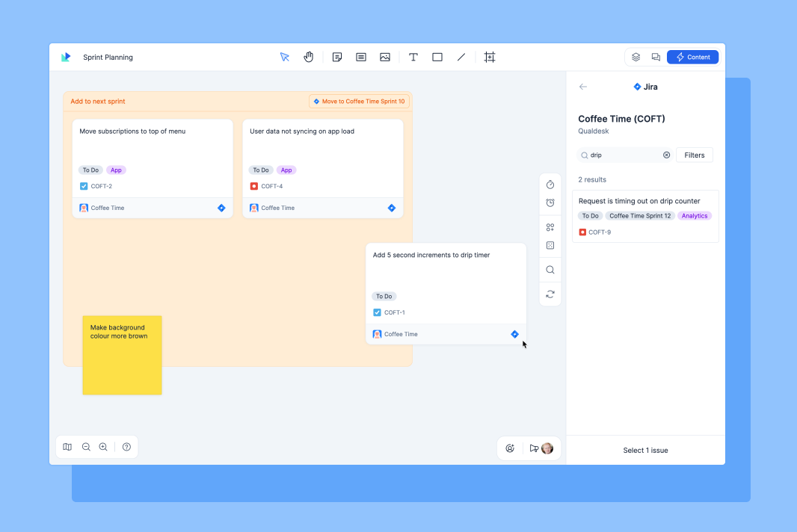The image size is (797, 532).
Task: Pick the Hand pan tool
Action: [x=308, y=57]
